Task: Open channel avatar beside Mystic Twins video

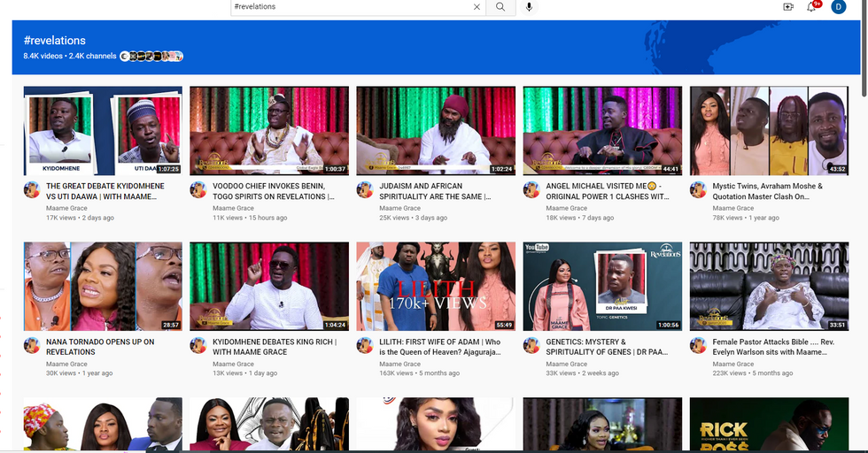Action: point(698,189)
